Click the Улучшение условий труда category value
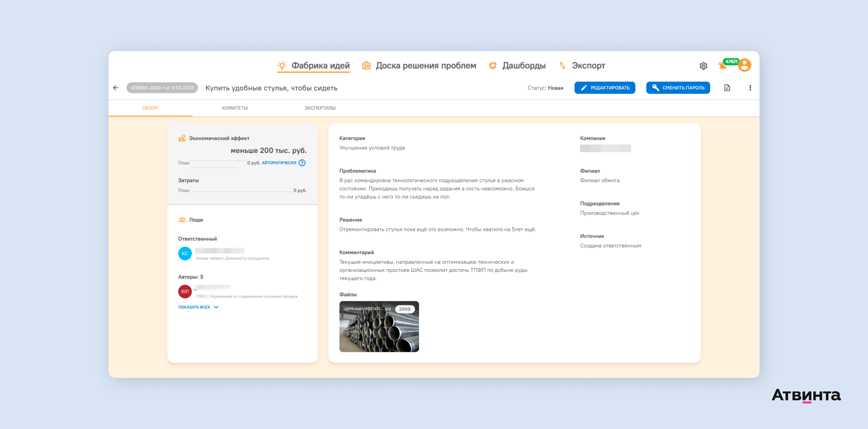This screenshot has height=429, width=868. tap(372, 148)
